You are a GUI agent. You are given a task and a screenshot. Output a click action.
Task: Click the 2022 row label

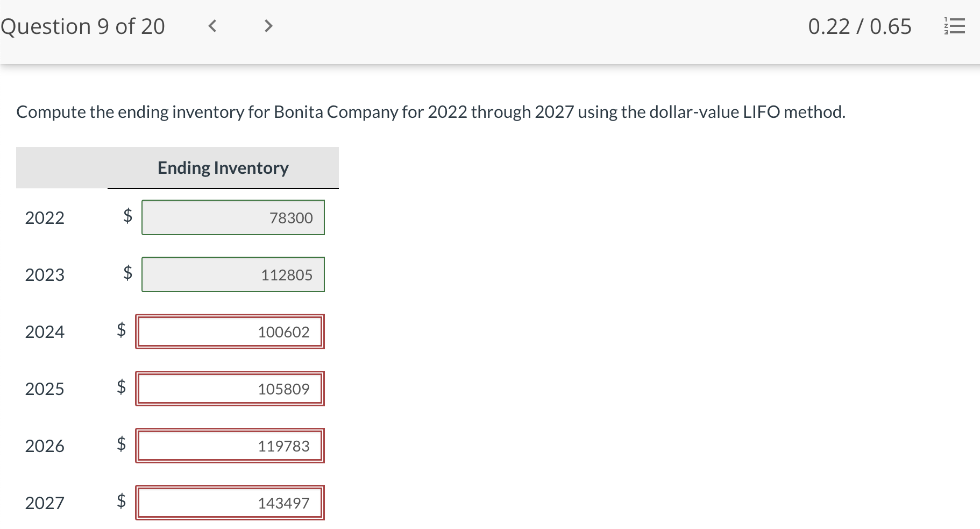pos(45,218)
